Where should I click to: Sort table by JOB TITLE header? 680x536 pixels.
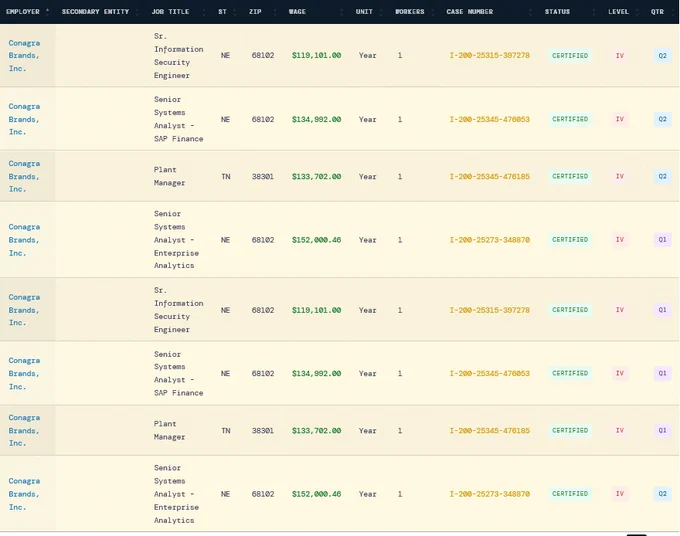(170, 12)
